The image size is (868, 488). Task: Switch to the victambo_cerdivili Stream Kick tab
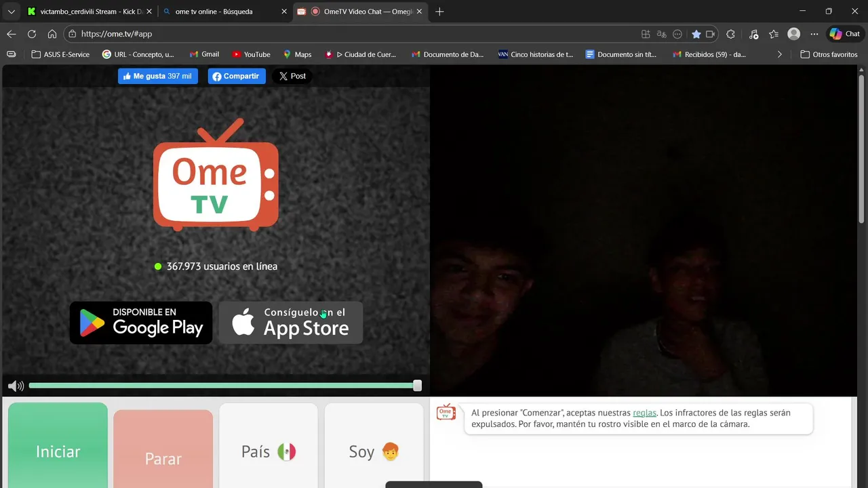[x=88, y=12]
